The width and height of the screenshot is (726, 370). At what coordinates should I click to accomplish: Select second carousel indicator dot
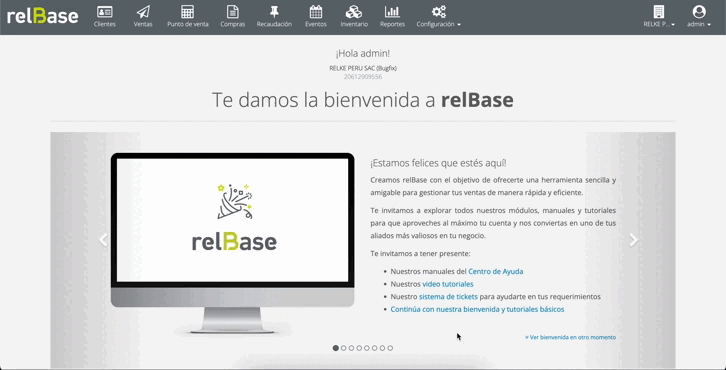[344, 348]
